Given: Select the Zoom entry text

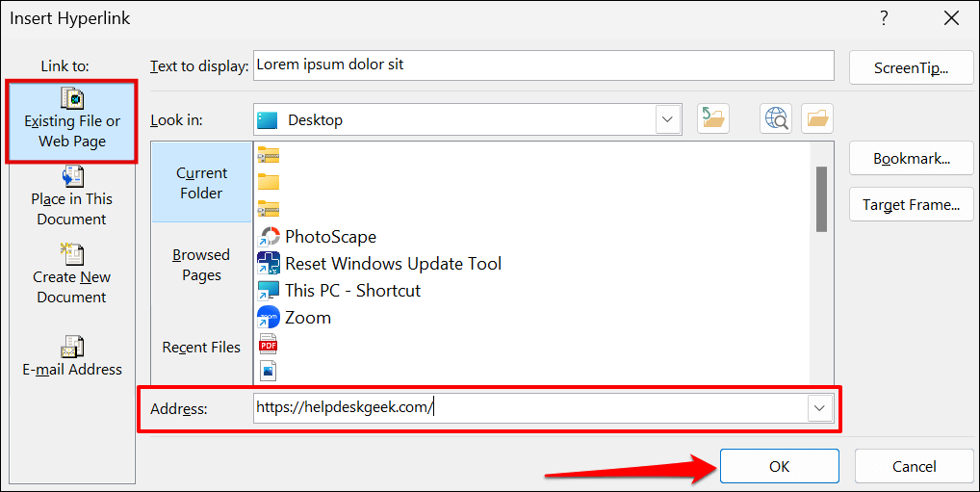Looking at the screenshot, I should coord(308,318).
